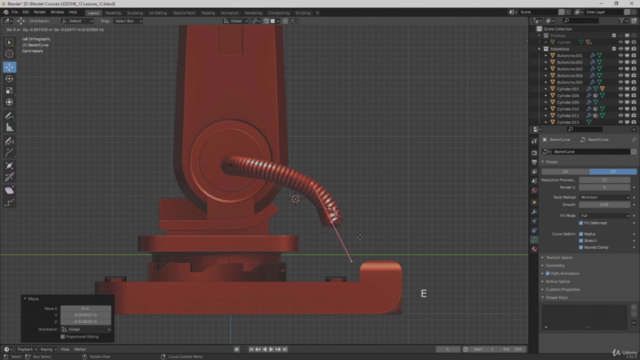Select the Transform tool

pos(9,102)
